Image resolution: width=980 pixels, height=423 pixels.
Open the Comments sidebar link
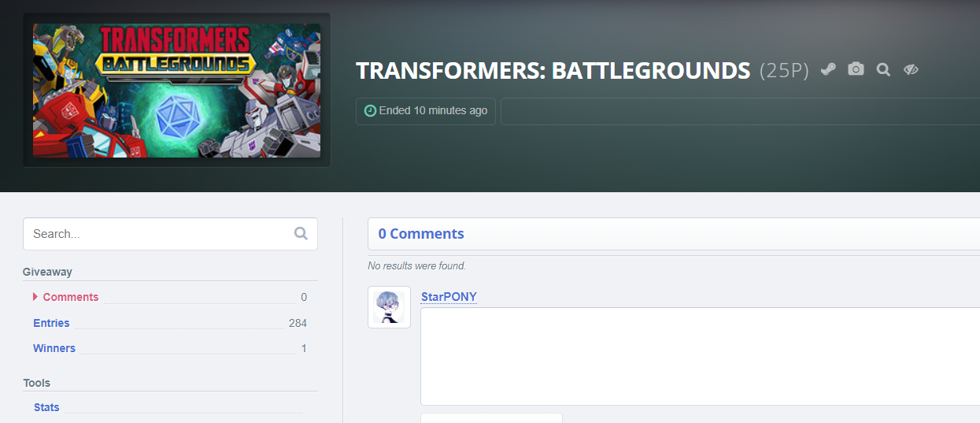tap(71, 297)
